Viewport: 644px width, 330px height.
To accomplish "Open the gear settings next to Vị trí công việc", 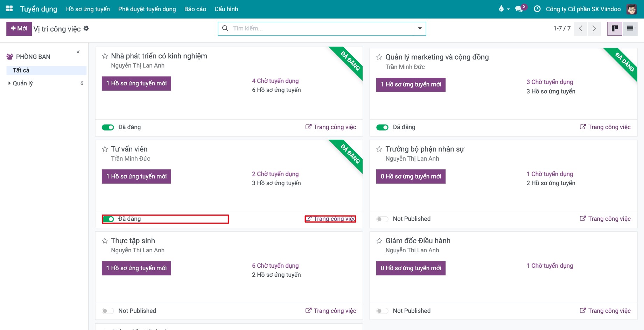I will click(x=86, y=28).
